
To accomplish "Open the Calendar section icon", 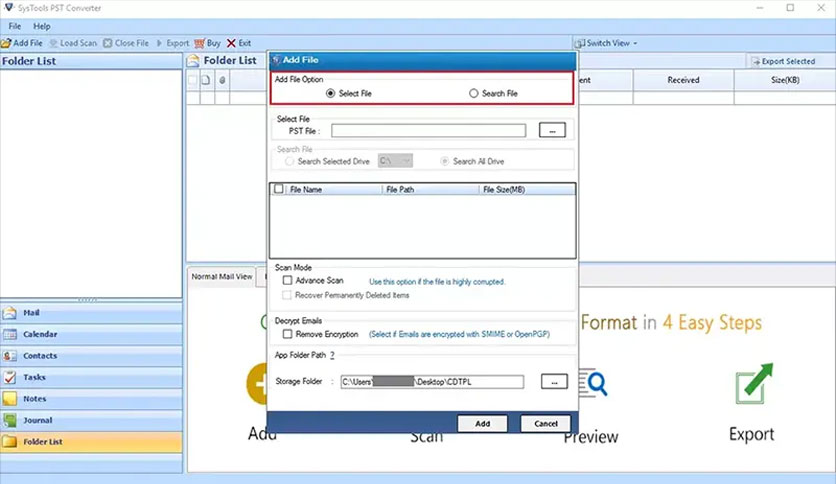I will point(10,334).
